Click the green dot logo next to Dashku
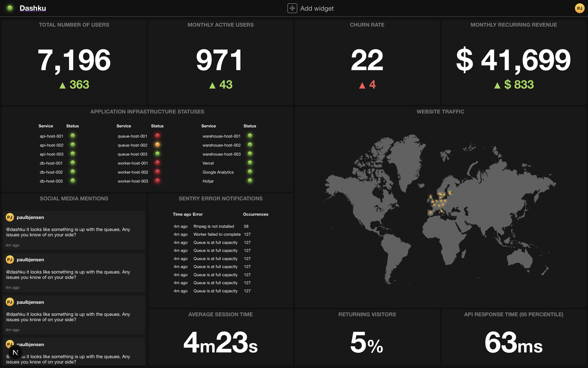Screen dimensions: 588x368 10,8
